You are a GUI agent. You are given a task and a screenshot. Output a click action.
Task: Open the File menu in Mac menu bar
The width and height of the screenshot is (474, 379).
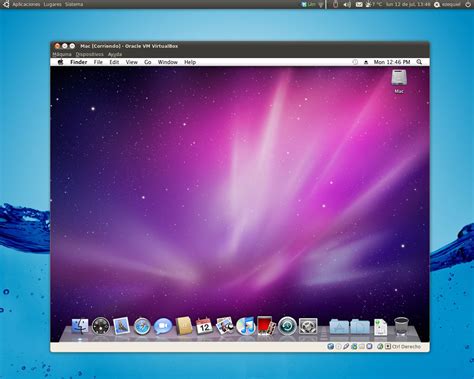pos(98,62)
